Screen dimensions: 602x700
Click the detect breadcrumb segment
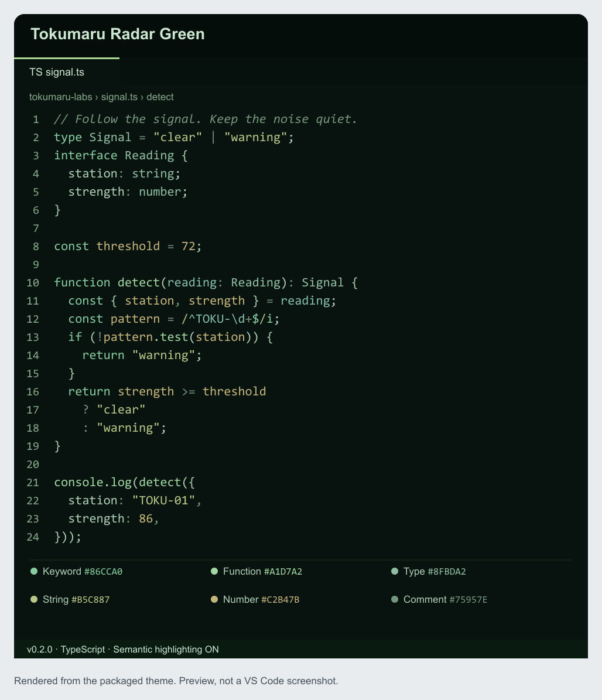click(160, 97)
